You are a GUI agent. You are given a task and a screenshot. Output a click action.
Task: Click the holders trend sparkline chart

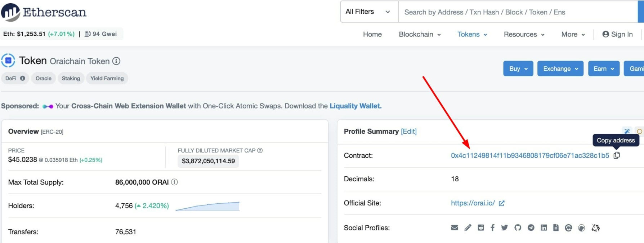tap(207, 206)
